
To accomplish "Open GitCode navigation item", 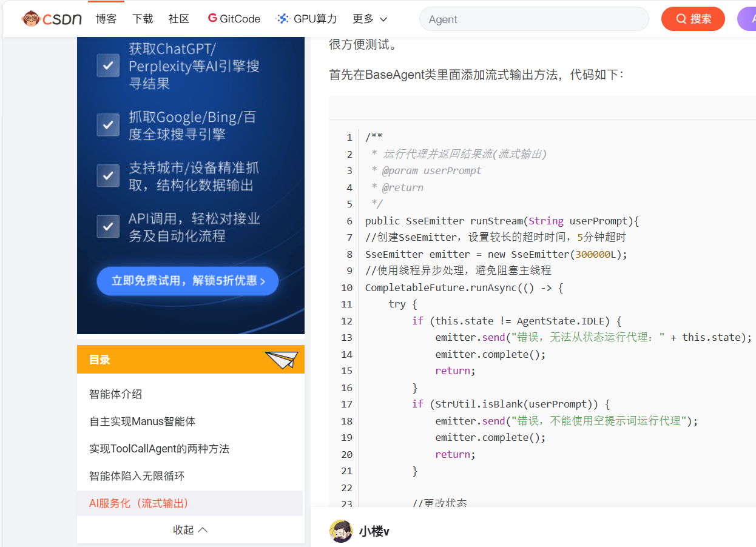I will point(234,19).
